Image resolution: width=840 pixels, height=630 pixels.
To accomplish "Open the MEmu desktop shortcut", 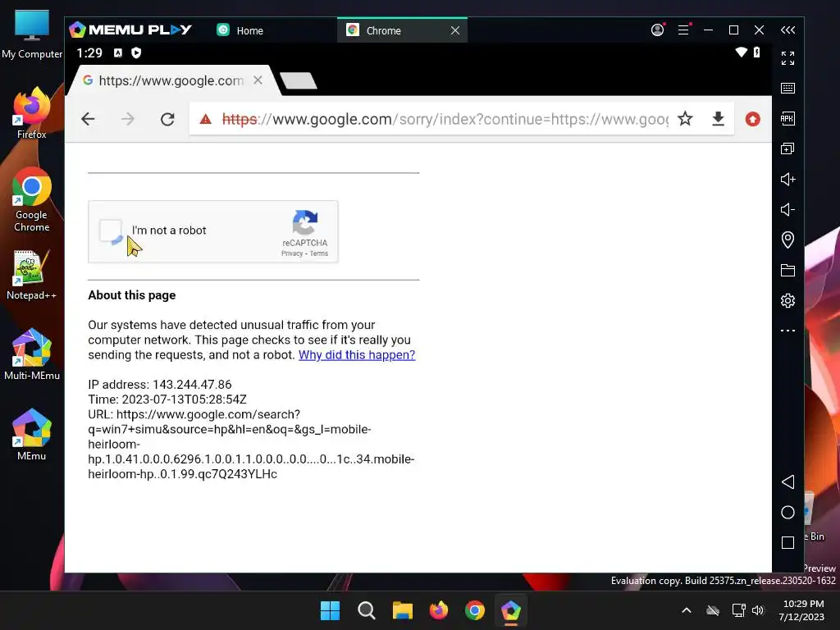I will coord(32,435).
